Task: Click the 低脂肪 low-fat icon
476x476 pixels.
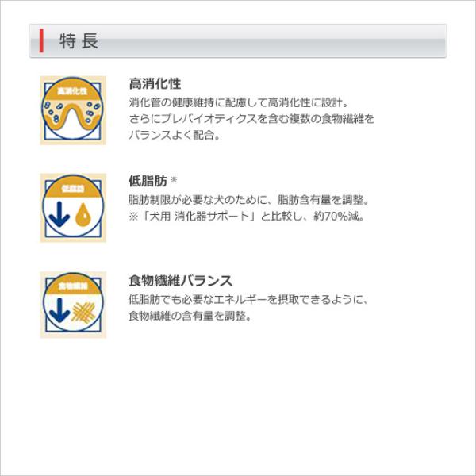Action: point(73,208)
